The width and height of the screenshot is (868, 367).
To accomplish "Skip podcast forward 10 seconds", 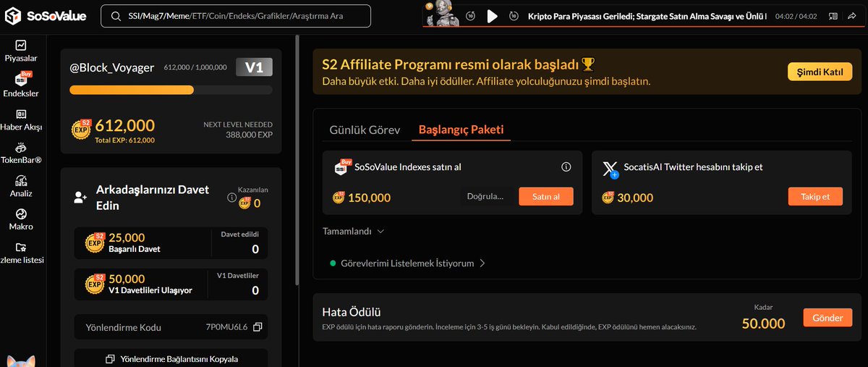I will 514,16.
